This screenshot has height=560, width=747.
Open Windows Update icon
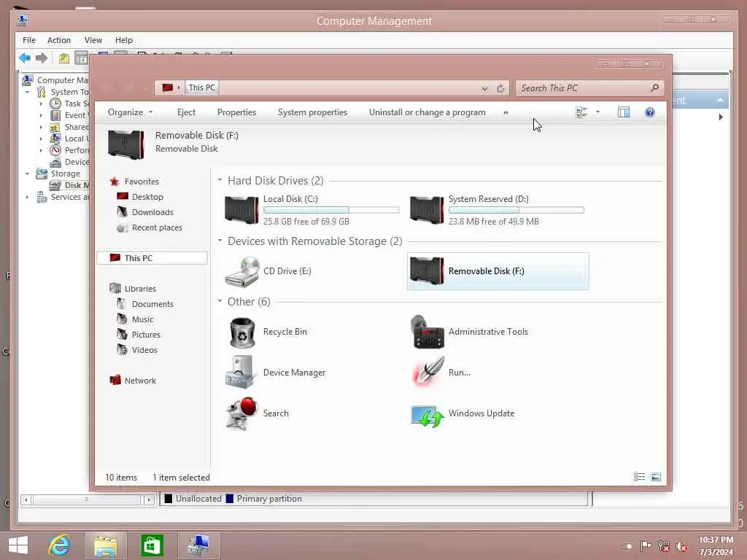pyautogui.click(x=427, y=416)
